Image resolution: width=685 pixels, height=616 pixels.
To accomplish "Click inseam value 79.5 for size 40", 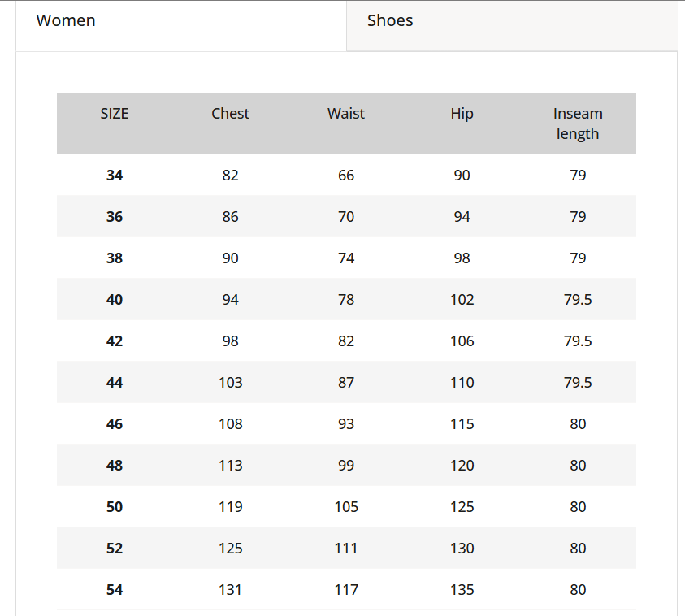I will pyautogui.click(x=578, y=300).
